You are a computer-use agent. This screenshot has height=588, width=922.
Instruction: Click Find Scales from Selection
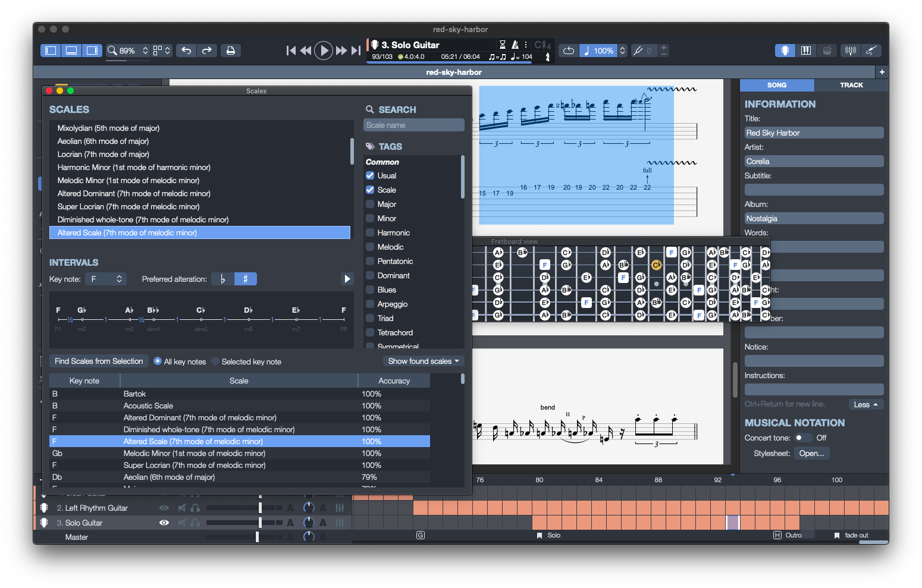point(98,361)
